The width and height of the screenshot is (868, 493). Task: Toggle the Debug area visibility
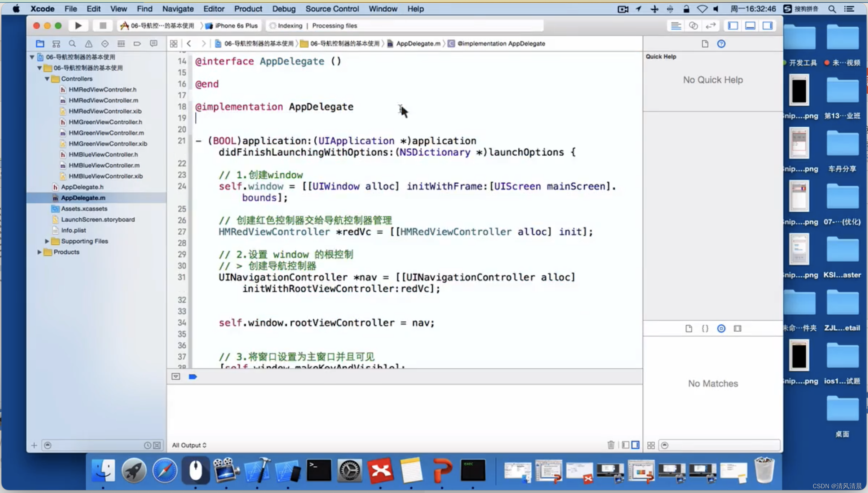pyautogui.click(x=750, y=26)
